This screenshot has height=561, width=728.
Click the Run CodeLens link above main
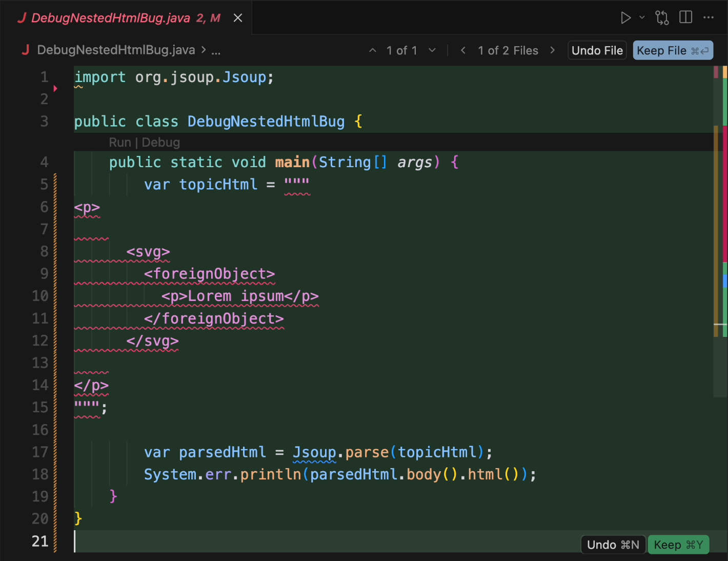119,143
